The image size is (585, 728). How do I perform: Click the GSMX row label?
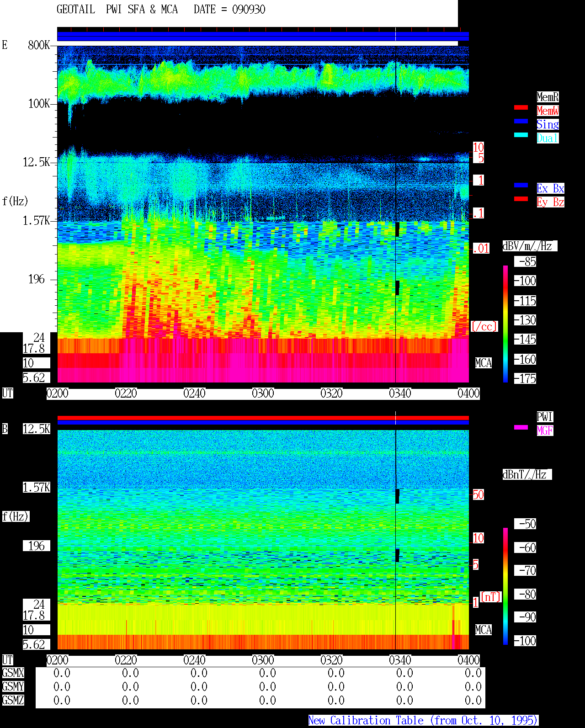pyautogui.click(x=13, y=673)
